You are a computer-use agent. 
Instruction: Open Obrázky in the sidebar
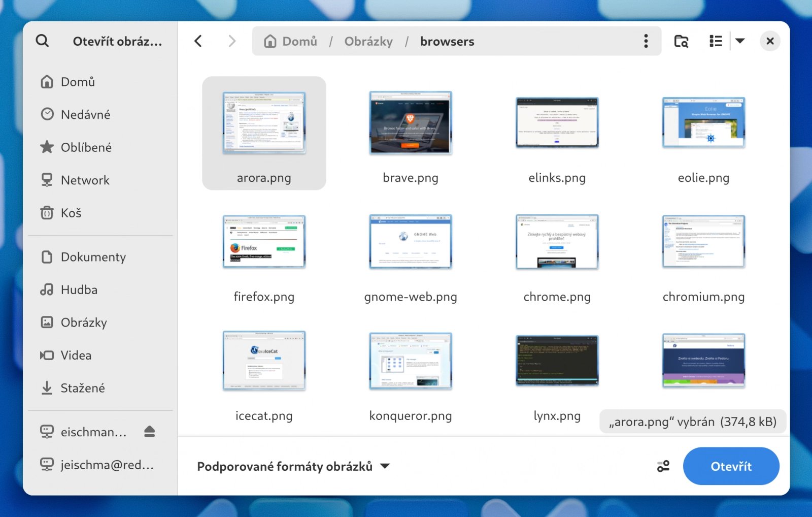click(100, 322)
